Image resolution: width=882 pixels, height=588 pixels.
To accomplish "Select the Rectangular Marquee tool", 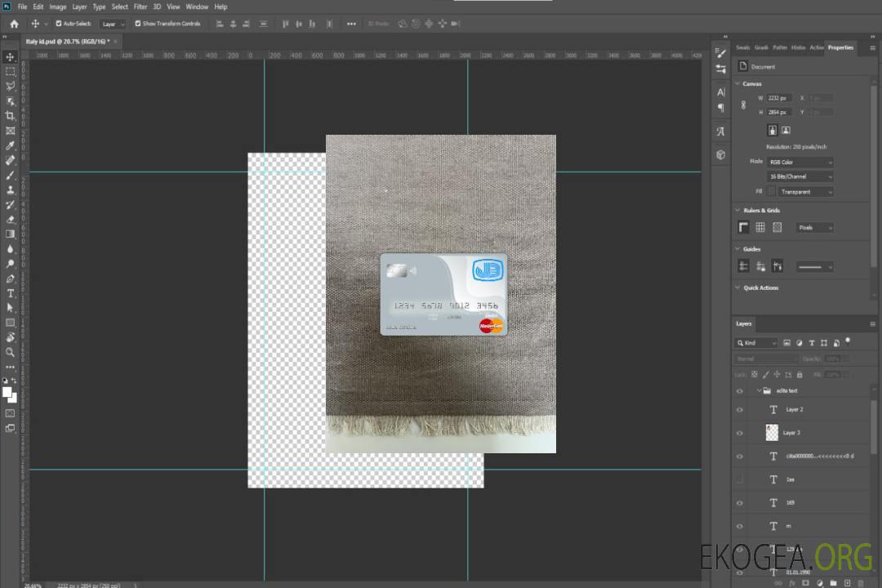I will coord(10,71).
